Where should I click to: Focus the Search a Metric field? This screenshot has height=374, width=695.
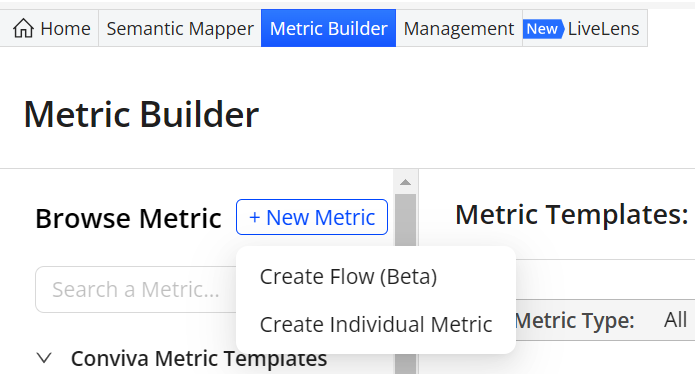pos(136,289)
